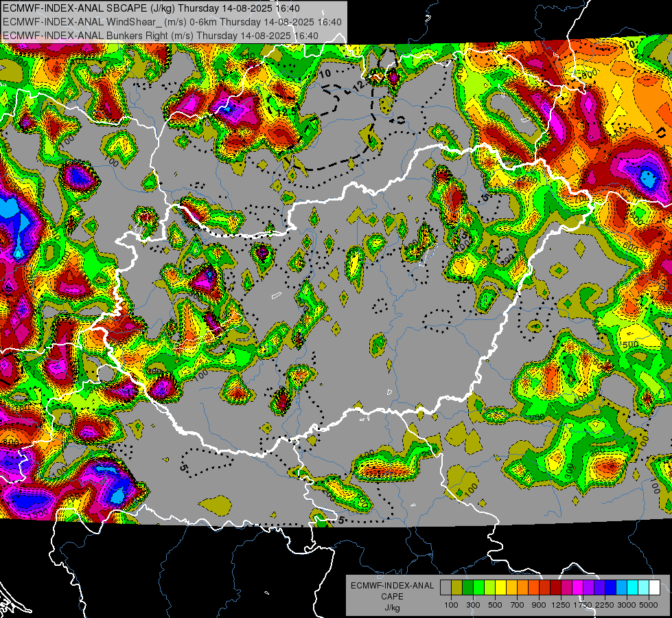
Task: Click the legend unit 'J/kg'
Action: click(392, 608)
